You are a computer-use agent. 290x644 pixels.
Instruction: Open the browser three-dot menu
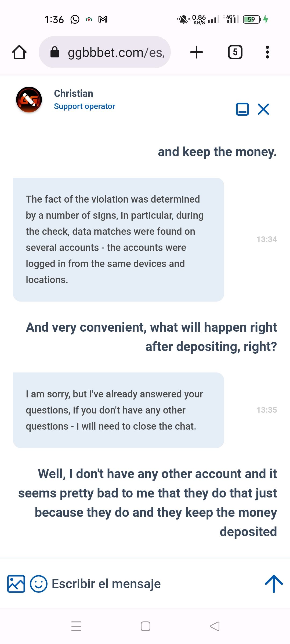[x=267, y=52]
